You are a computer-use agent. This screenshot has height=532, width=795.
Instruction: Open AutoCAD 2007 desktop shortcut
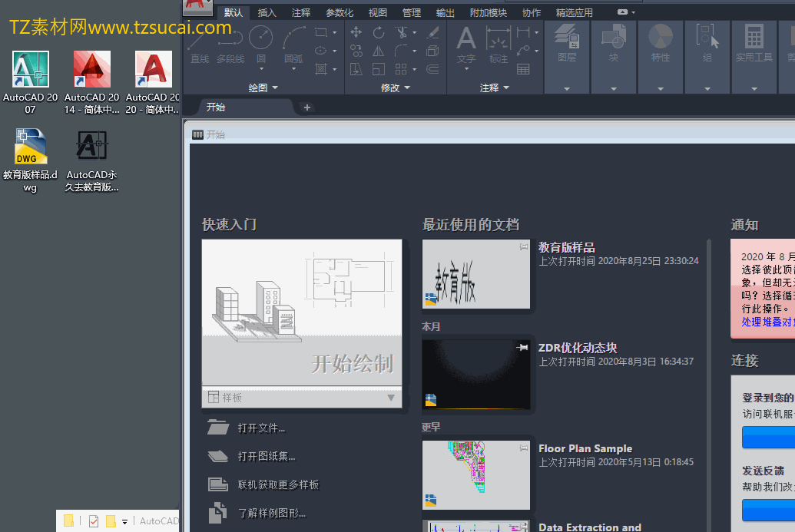click(x=31, y=83)
